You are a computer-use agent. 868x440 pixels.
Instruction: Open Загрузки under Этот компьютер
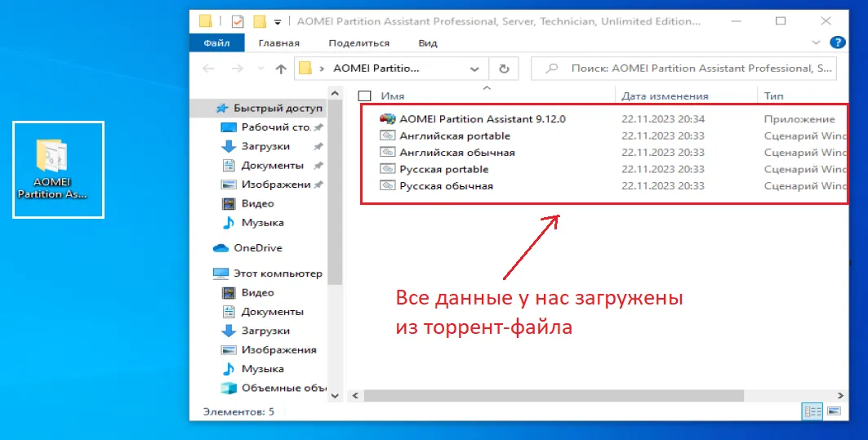[x=256, y=331]
